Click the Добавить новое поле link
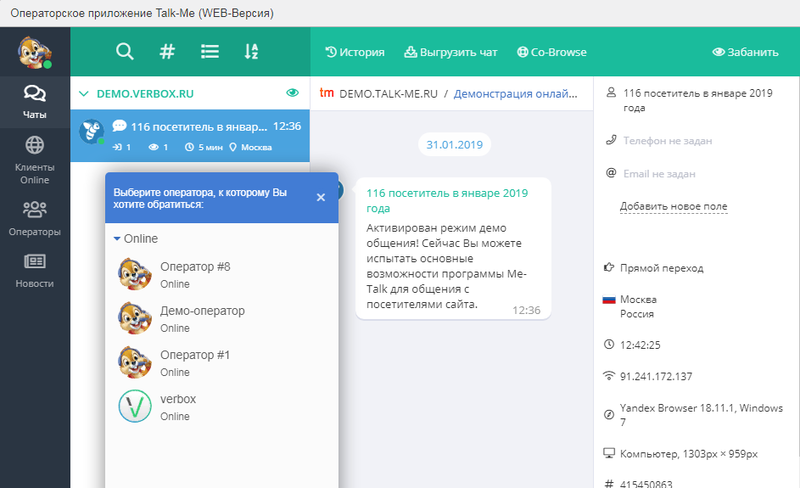Viewport: 800px width, 488px height. [673, 207]
